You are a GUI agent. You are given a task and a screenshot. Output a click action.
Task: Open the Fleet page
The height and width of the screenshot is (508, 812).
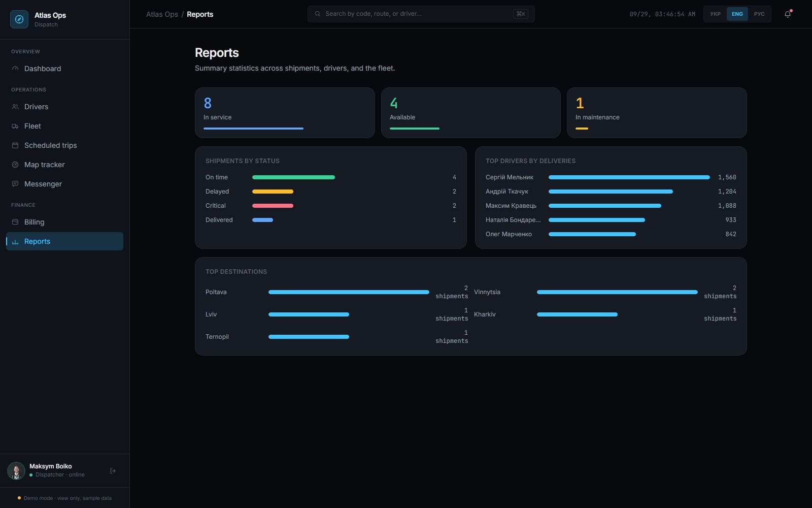64,126
